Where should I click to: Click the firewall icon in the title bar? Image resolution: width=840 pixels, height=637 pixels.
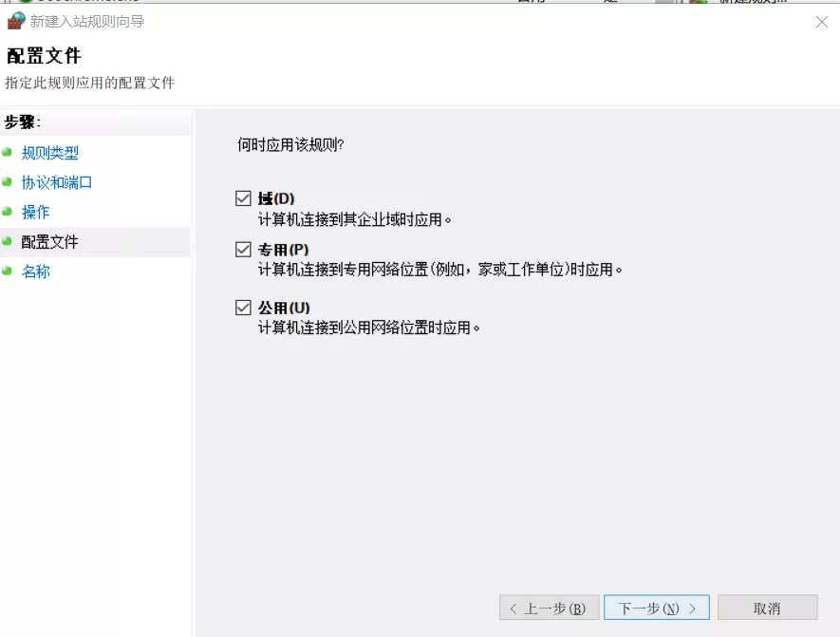coord(16,21)
